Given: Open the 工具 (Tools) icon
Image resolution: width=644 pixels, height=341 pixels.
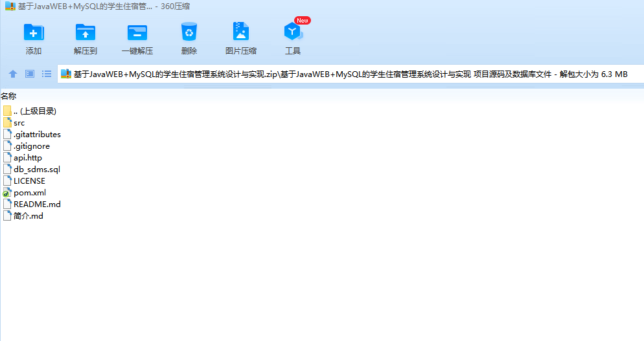Looking at the screenshot, I should coord(293,32).
